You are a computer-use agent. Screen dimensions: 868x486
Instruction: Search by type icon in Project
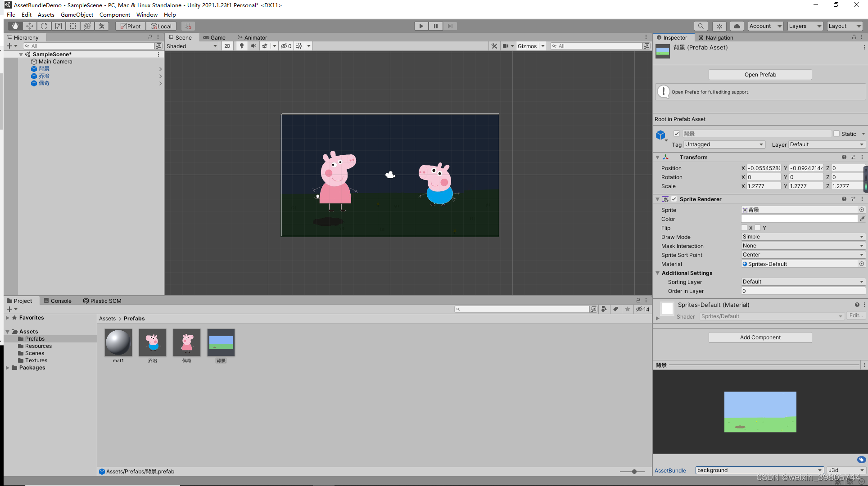pos(604,309)
